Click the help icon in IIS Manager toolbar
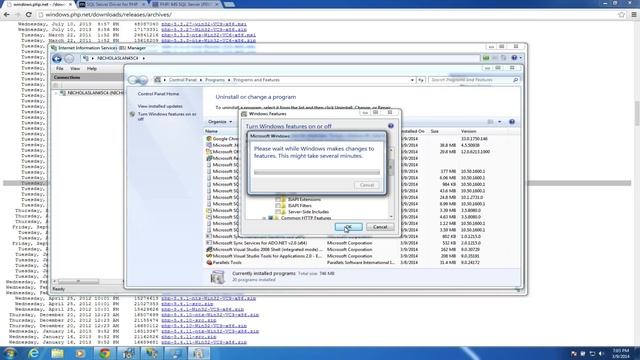Viewport: 640px width, 360px height. pos(514,58)
